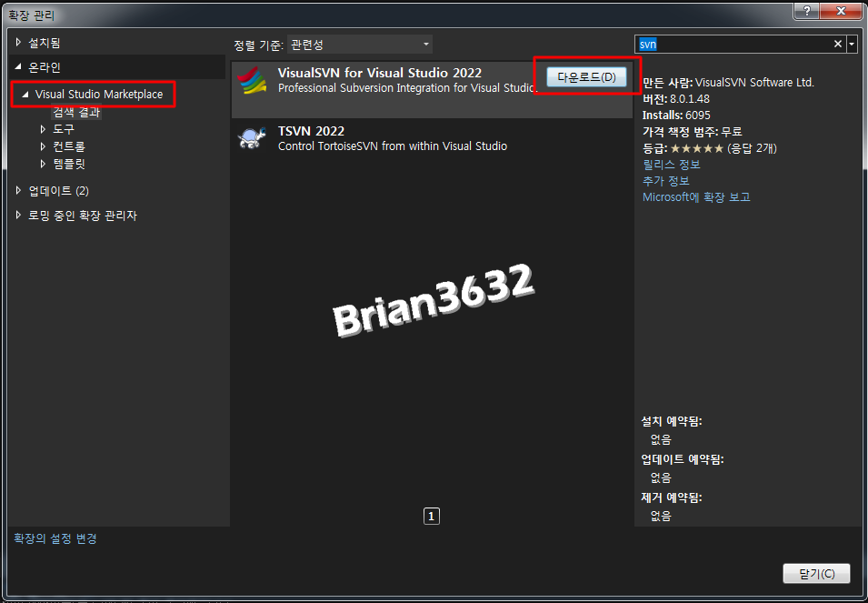Clear the svn search text with X

(x=838, y=44)
